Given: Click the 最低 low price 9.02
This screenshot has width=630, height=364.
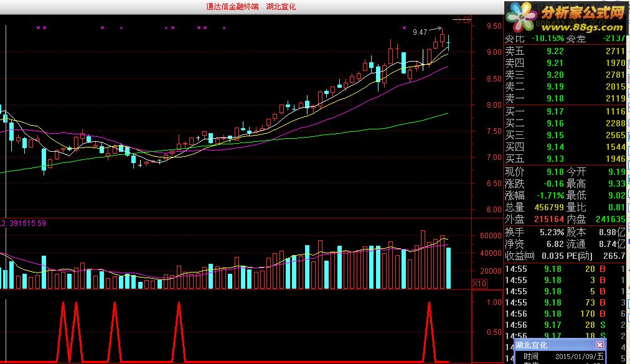Looking at the screenshot, I should [617, 195].
